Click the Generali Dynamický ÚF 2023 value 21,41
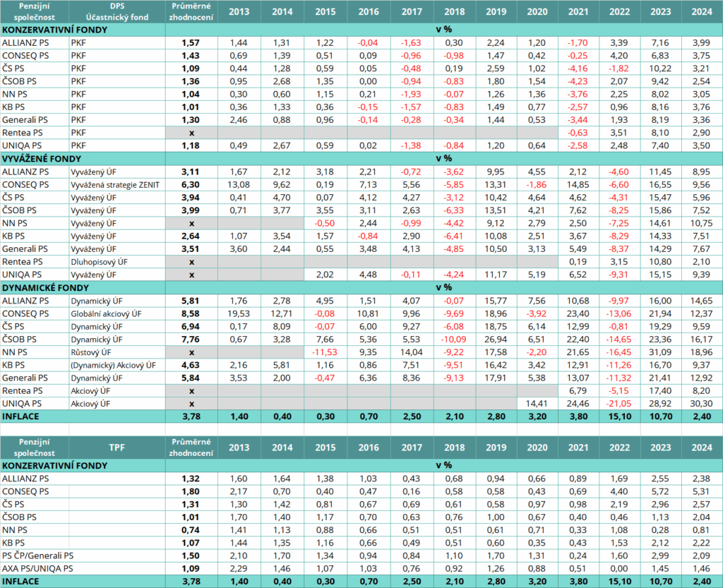The width and height of the screenshot is (723, 588). click(x=660, y=378)
